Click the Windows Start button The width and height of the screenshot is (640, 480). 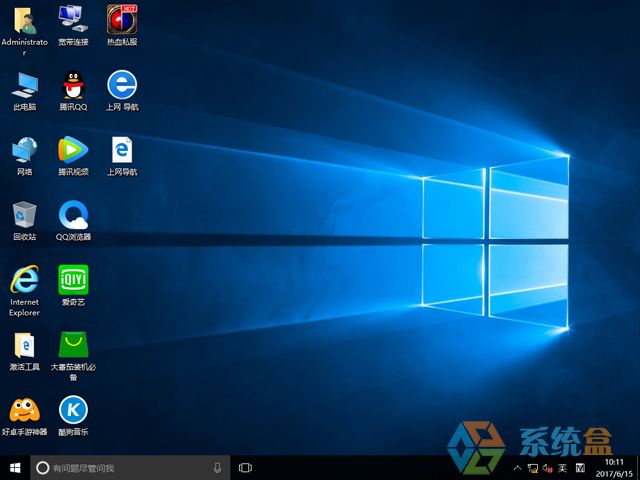pyautogui.click(x=14, y=467)
